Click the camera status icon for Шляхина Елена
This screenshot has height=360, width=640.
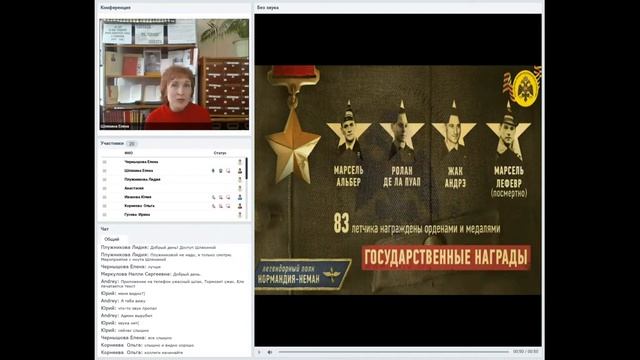click(x=220, y=171)
